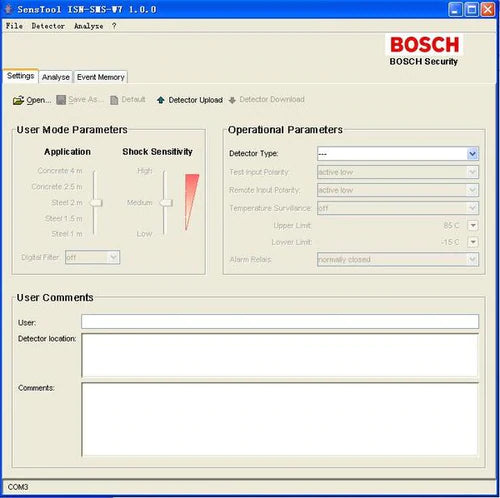Click the BOSCH logo
The image size is (500, 498).
coord(424,45)
